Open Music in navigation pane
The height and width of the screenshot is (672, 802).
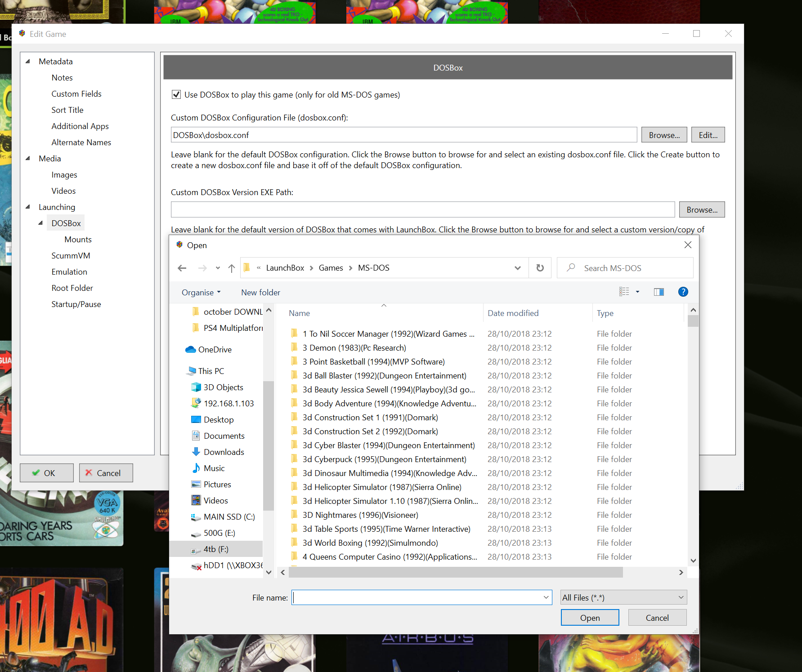click(x=208, y=468)
